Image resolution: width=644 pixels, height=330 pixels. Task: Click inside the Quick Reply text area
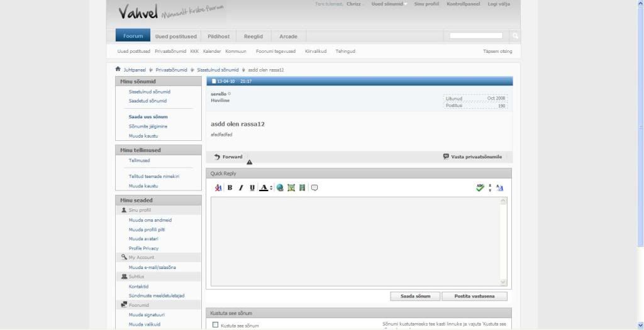pos(355,240)
